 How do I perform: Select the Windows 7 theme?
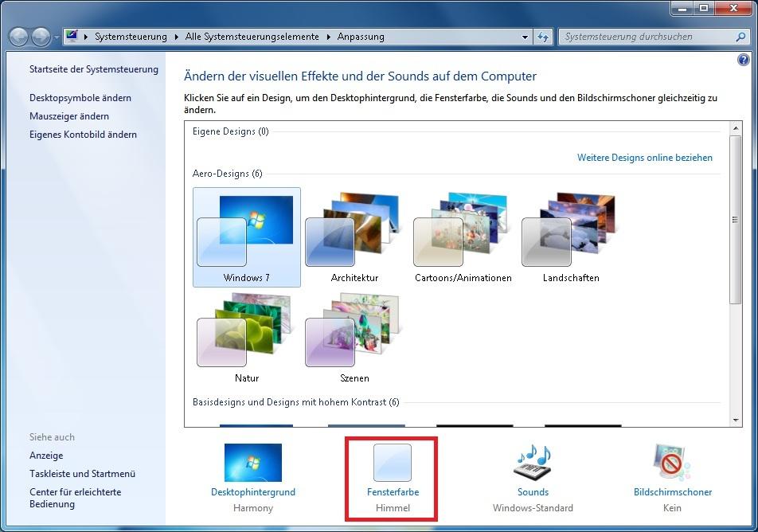pos(247,237)
